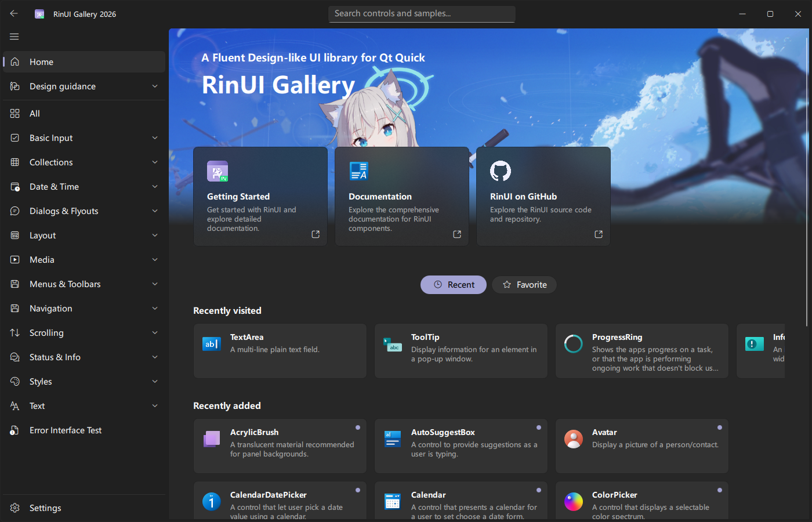812x522 pixels.
Task: Click the ProgressRing spinner icon
Action: click(574, 344)
